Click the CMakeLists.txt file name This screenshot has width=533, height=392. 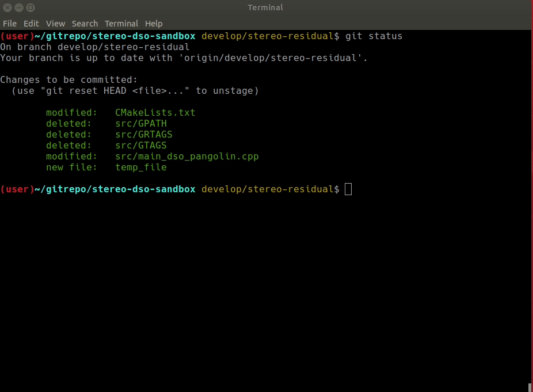click(x=155, y=112)
